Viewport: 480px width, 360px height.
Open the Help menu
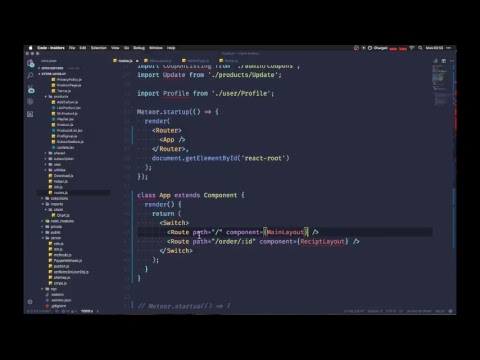pos(171,48)
